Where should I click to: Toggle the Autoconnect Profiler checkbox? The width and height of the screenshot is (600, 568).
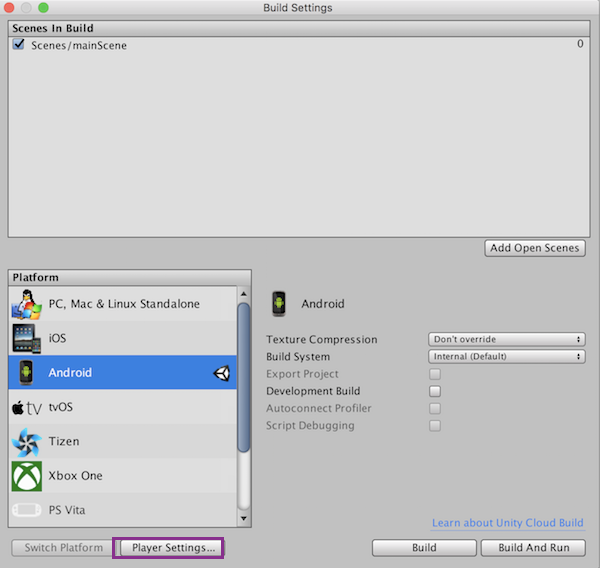tap(435, 408)
